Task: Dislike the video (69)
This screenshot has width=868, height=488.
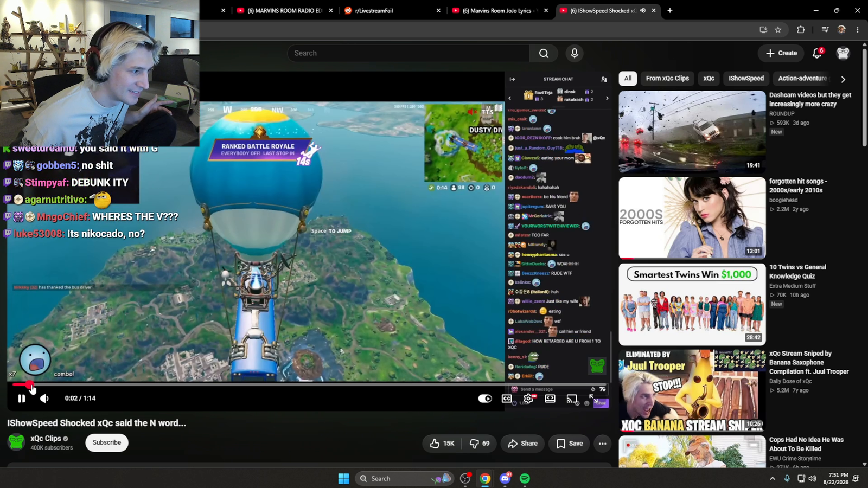Action: point(479,444)
